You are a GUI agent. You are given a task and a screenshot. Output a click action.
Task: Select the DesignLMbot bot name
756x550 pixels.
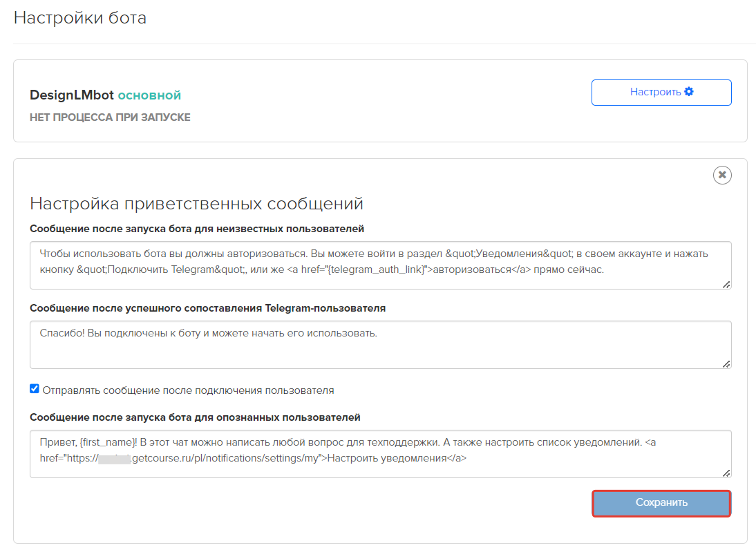click(x=72, y=95)
